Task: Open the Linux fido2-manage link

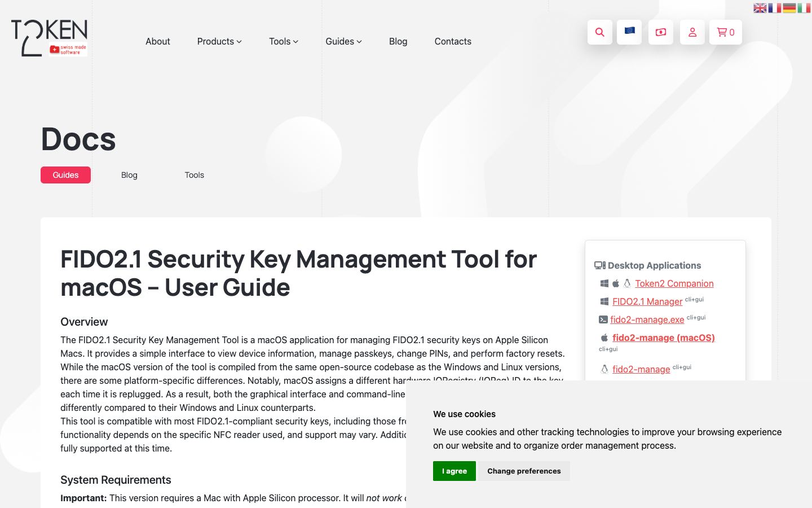Action: 641,369
